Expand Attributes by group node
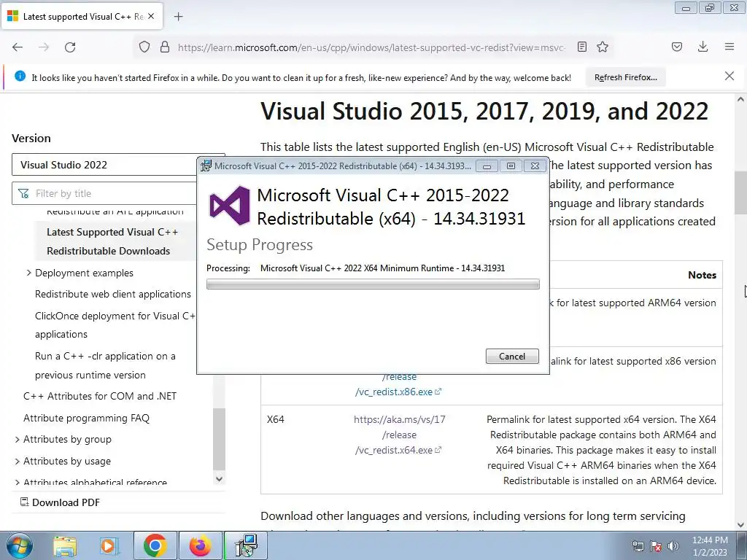This screenshot has height=560, width=747. pyautogui.click(x=18, y=440)
